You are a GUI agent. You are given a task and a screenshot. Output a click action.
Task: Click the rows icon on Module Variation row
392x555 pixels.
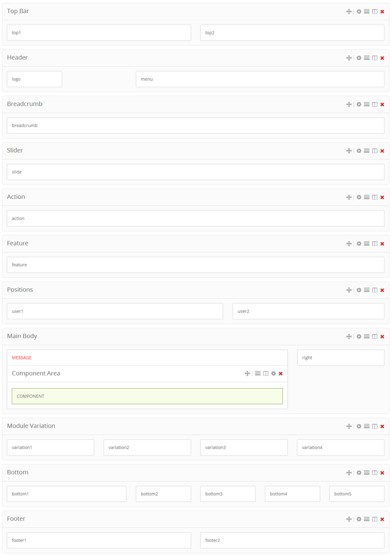tap(367, 426)
